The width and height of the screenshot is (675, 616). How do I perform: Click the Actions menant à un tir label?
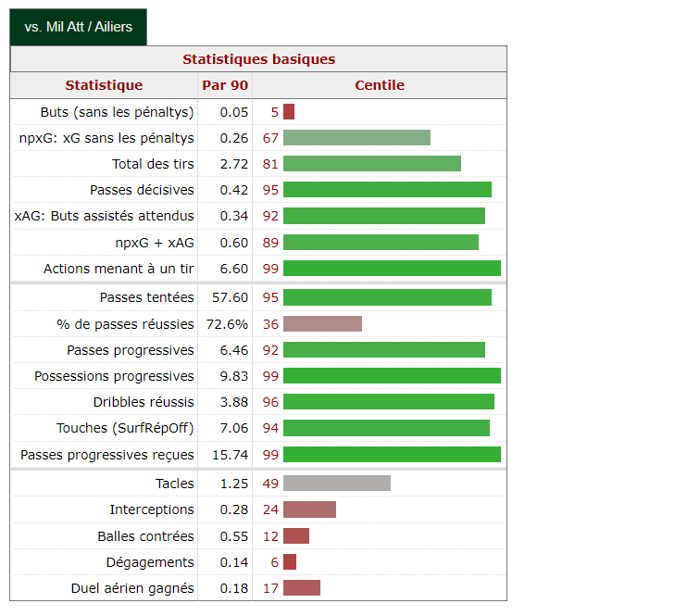point(119,269)
